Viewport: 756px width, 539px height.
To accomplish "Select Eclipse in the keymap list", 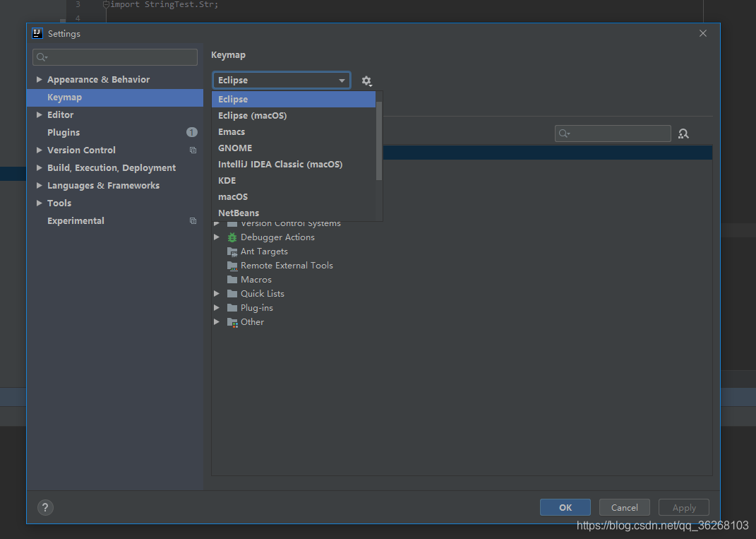I will tap(294, 99).
